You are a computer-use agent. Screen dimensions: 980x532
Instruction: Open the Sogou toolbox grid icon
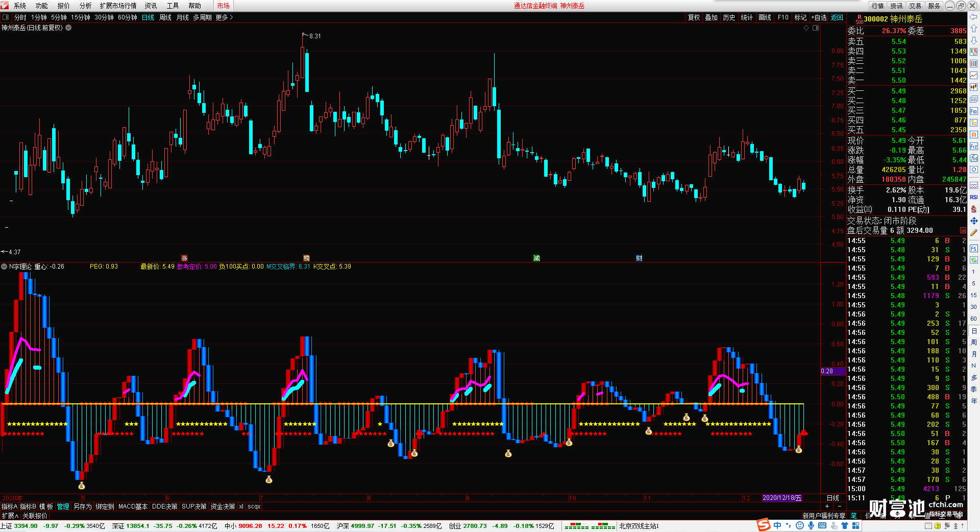tap(856, 525)
